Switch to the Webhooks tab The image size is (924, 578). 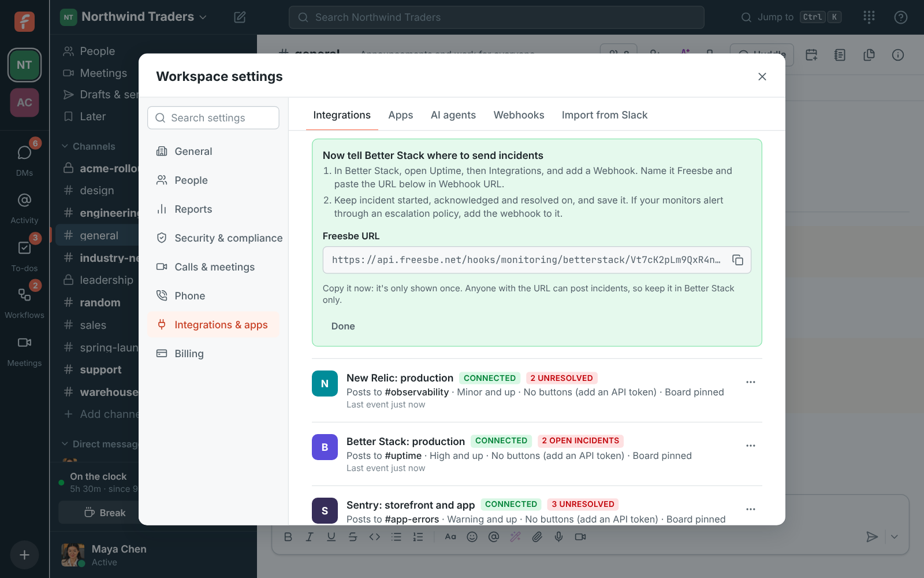pyautogui.click(x=519, y=115)
